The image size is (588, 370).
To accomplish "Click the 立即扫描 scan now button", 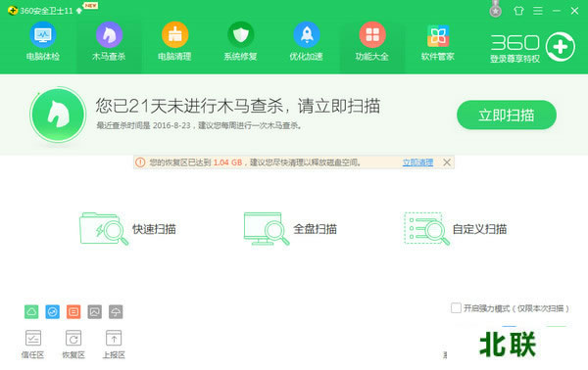I will point(507,115).
